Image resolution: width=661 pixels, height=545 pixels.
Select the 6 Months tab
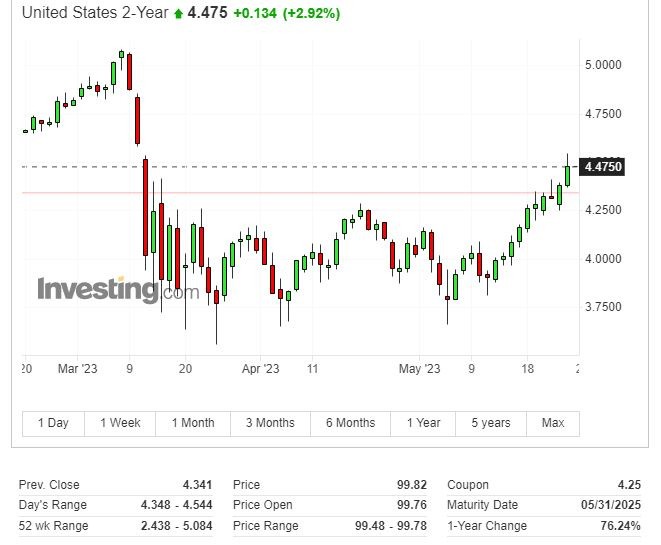350,423
